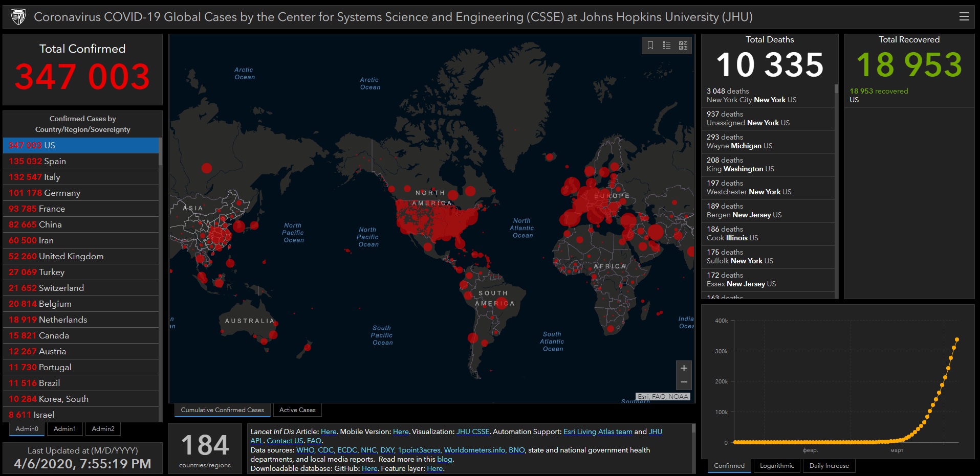Click Westchester New York deaths entry
Image resolution: width=980 pixels, height=476 pixels.
coord(768,188)
